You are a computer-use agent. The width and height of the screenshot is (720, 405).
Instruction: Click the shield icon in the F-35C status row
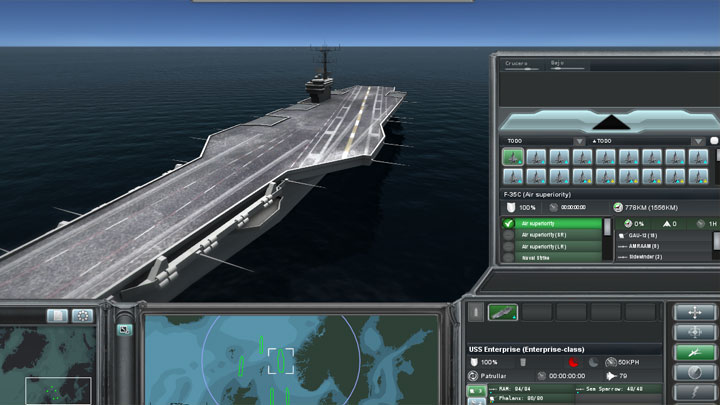pyautogui.click(x=511, y=208)
